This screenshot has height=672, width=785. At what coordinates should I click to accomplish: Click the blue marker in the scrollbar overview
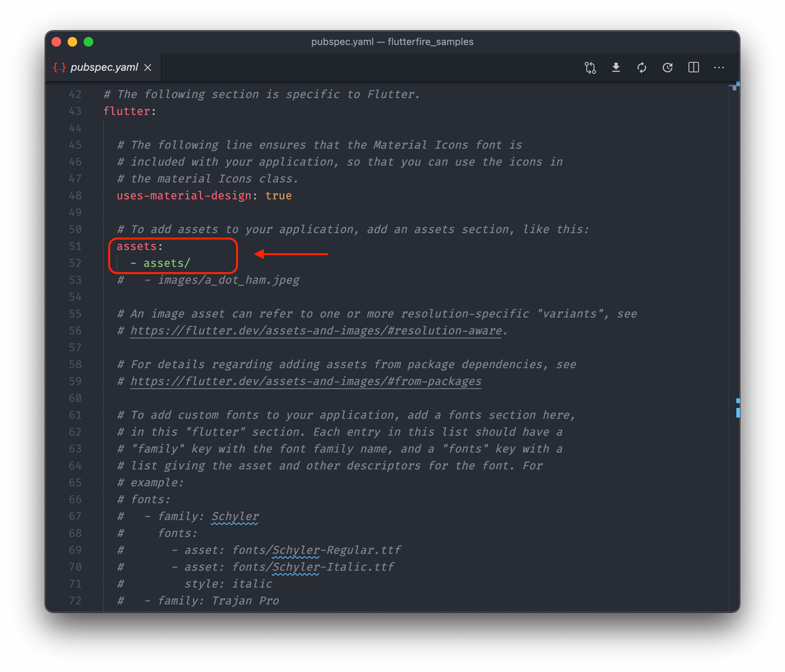(x=738, y=412)
